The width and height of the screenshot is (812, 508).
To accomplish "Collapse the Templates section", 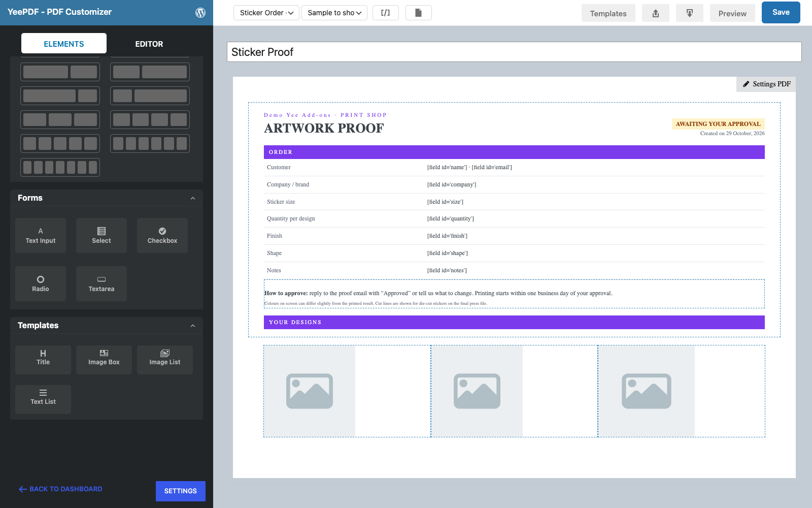I will [x=193, y=326].
